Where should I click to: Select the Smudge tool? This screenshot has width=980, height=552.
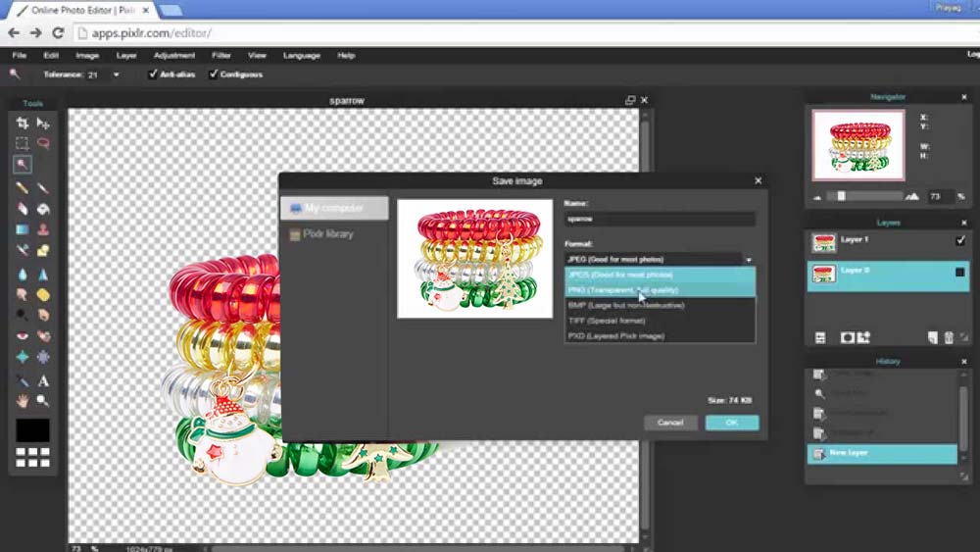(22, 294)
